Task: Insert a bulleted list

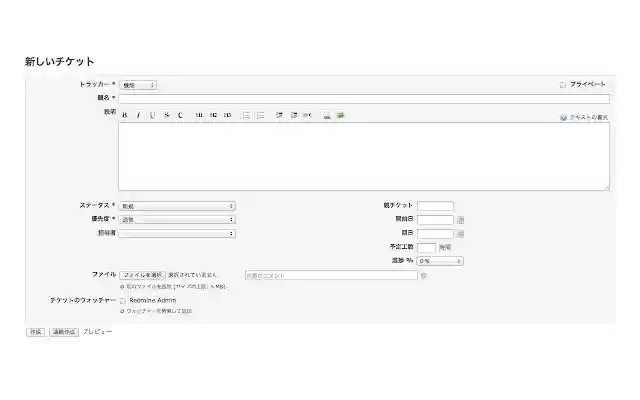Action: pos(246,116)
